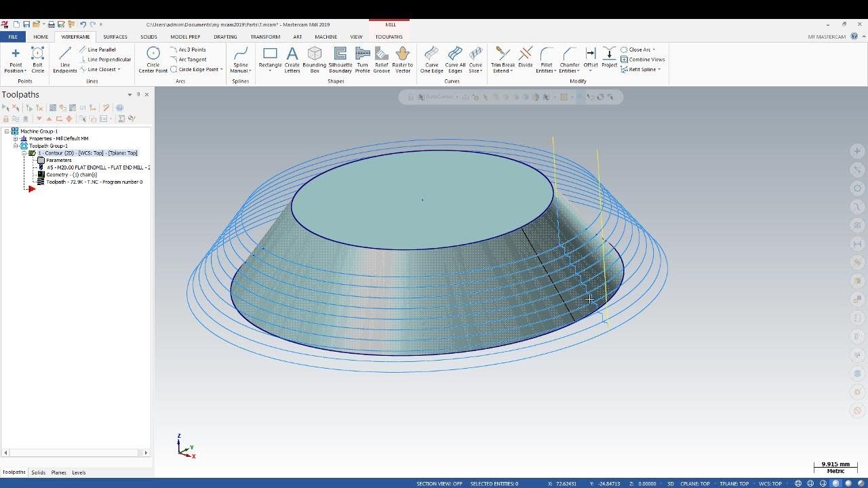868x488 pixels.
Task: Switch to the Levels manager tab
Action: coord(79,472)
